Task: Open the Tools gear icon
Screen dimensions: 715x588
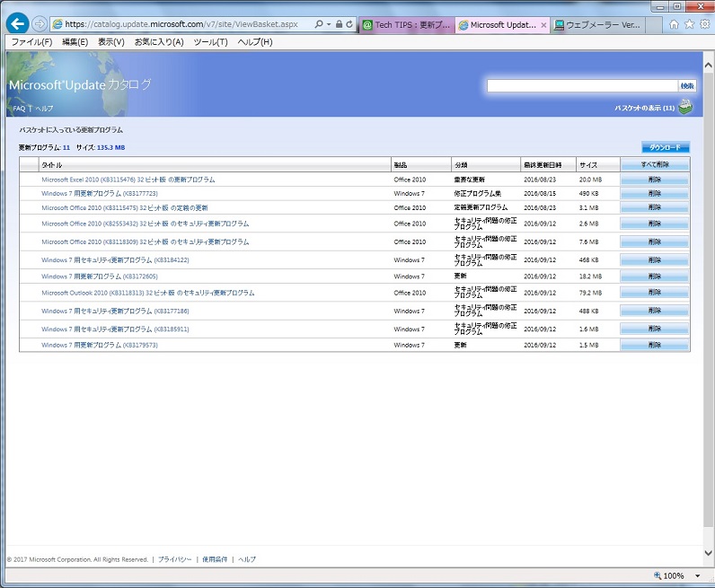Action: coord(705,24)
